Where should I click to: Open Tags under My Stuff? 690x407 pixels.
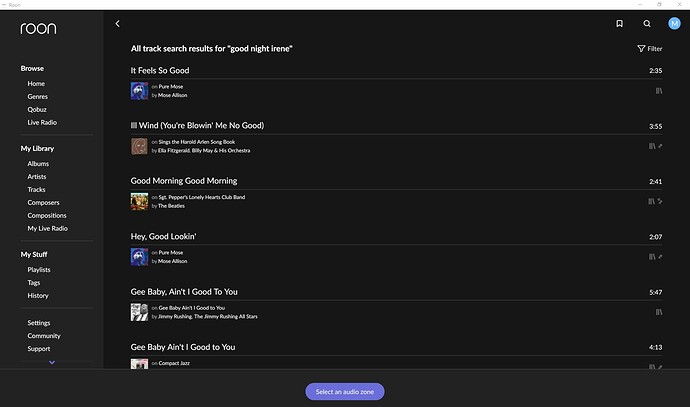point(33,282)
